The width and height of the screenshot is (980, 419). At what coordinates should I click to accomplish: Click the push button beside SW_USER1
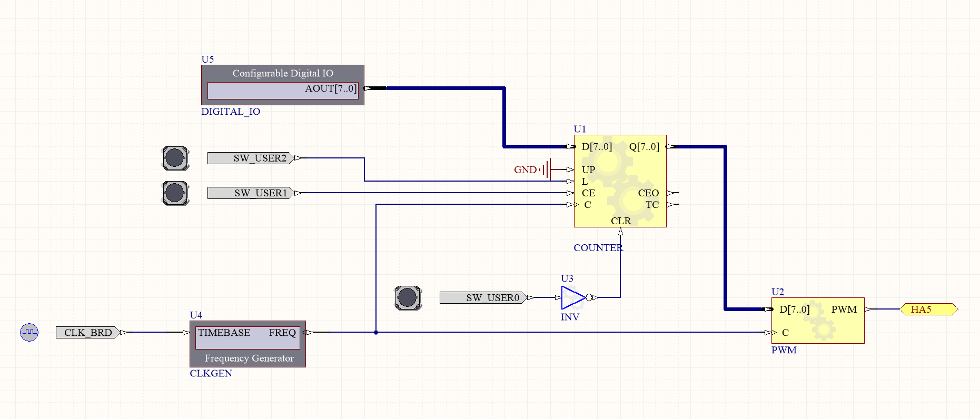point(175,193)
